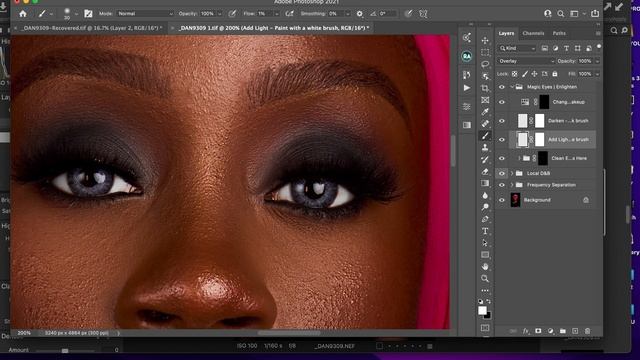Create new adjustment layer icon
The height and width of the screenshot is (360, 640).
(550, 331)
